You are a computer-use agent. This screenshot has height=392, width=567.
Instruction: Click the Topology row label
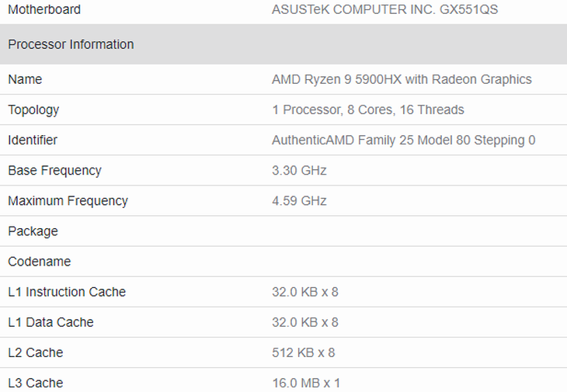pyautogui.click(x=33, y=109)
